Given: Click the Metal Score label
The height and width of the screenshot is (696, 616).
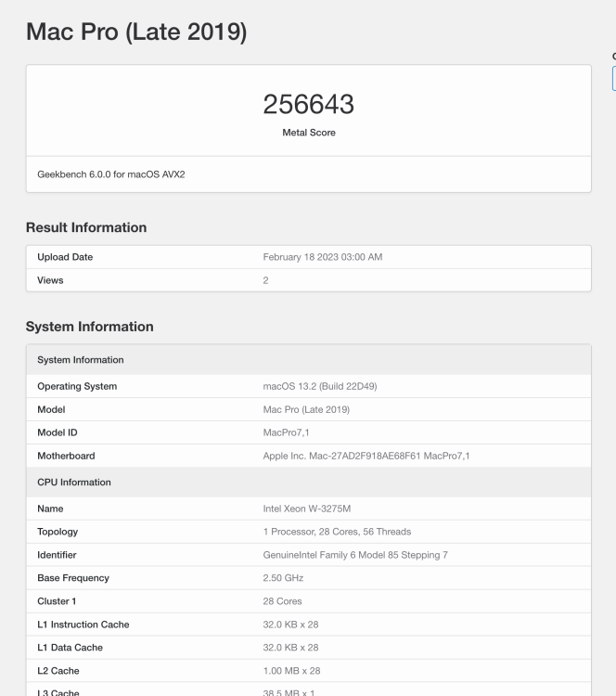Looking at the screenshot, I should click(x=308, y=133).
